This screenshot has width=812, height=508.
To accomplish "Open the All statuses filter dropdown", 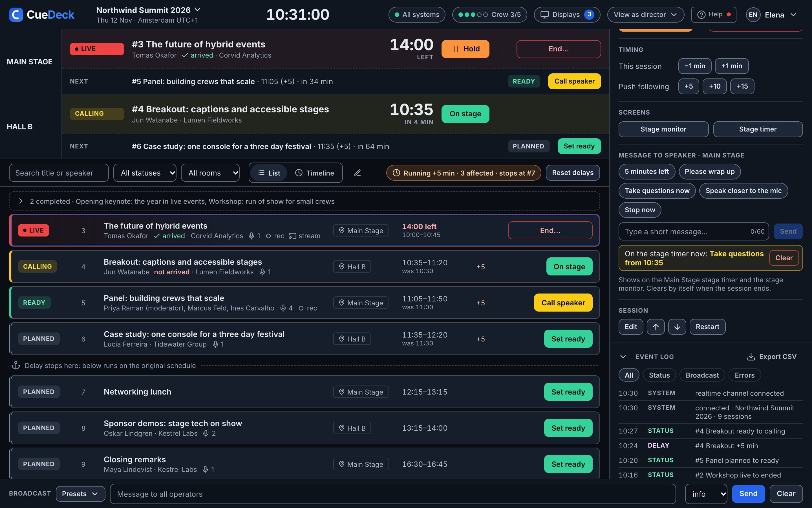I will click(x=145, y=173).
